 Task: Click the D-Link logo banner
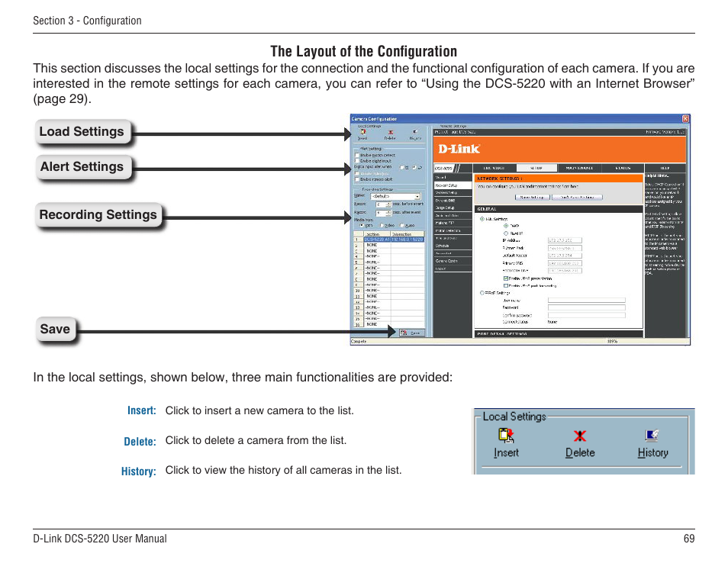559,149
